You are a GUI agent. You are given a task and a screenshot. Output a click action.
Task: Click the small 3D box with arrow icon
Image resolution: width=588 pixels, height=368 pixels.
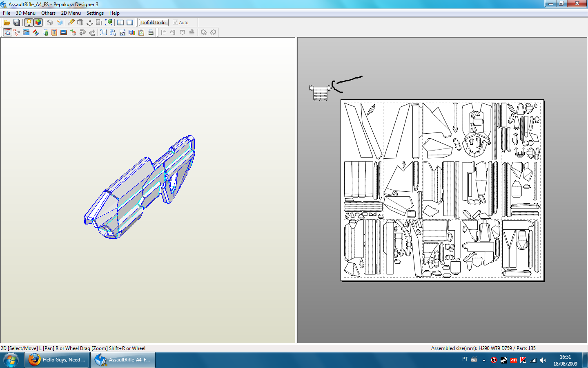click(73, 32)
